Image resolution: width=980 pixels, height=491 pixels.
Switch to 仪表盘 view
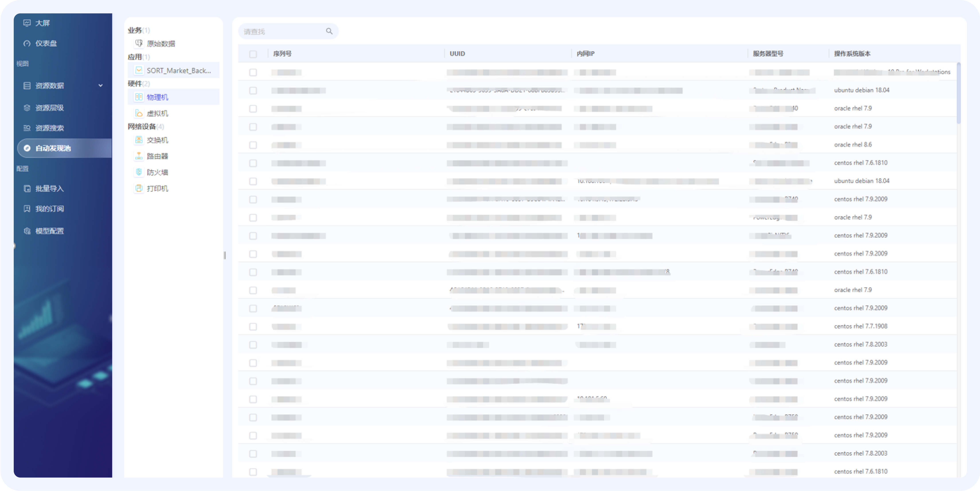(46, 43)
